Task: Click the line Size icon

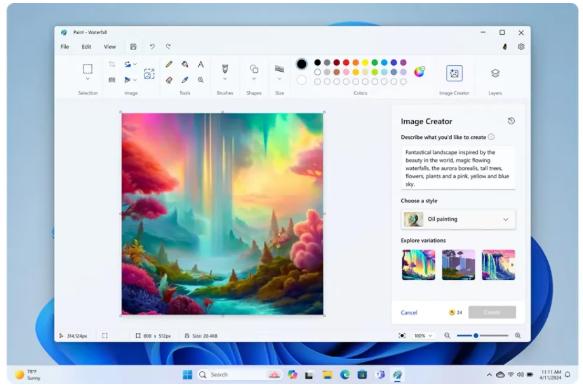Action: [279, 69]
